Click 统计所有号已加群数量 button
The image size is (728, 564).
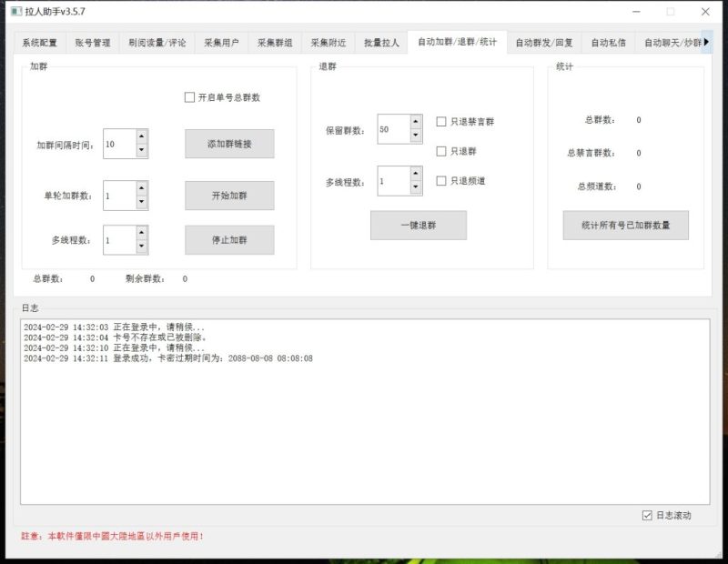(x=626, y=225)
